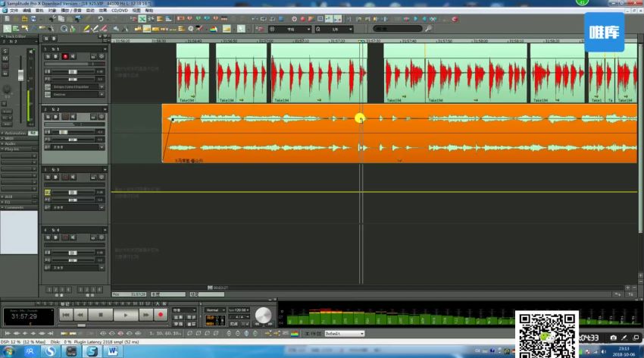Open the 帮助 menu
The width and height of the screenshot is (644, 358).
(149, 11)
